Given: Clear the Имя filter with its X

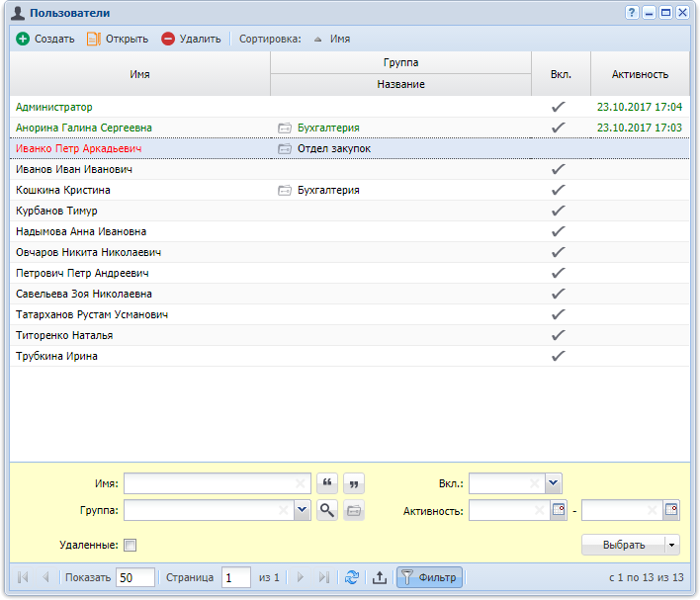Looking at the screenshot, I should pos(301,483).
